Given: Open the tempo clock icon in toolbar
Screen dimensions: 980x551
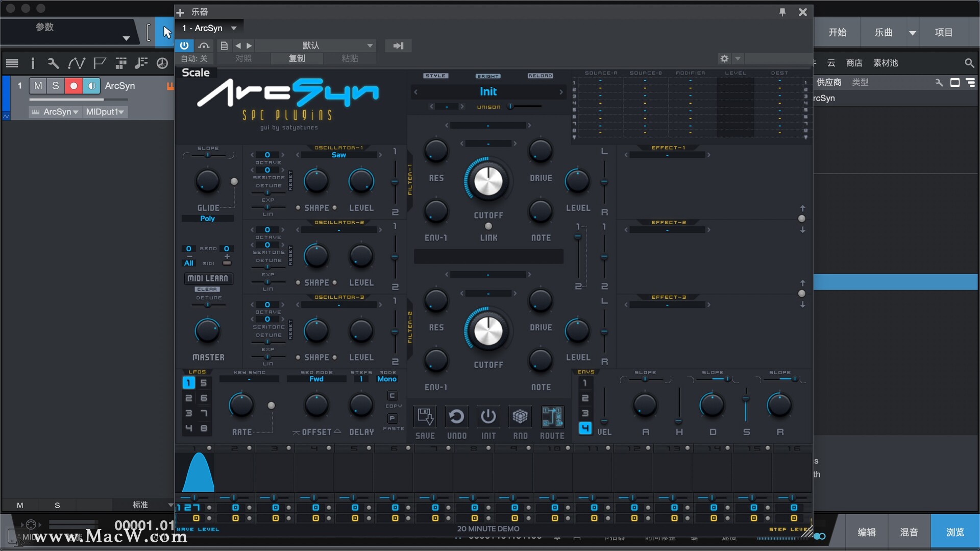Looking at the screenshot, I should tap(162, 63).
